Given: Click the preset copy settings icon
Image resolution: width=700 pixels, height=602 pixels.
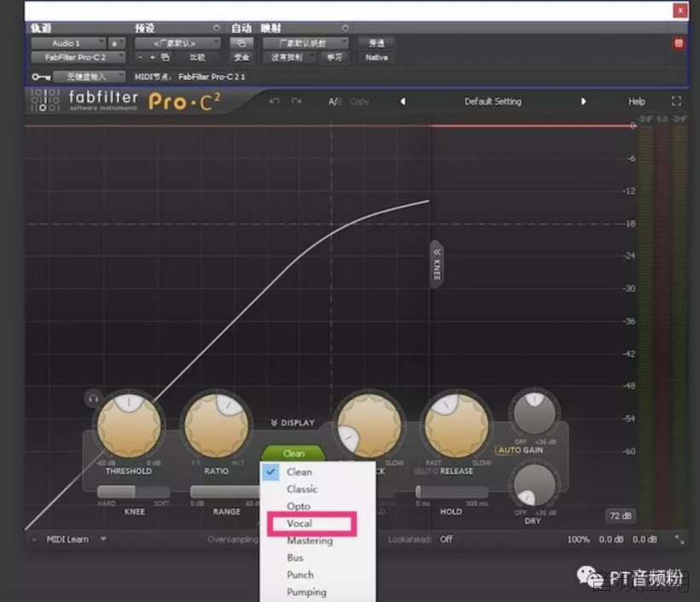Looking at the screenshot, I should coord(165,57).
